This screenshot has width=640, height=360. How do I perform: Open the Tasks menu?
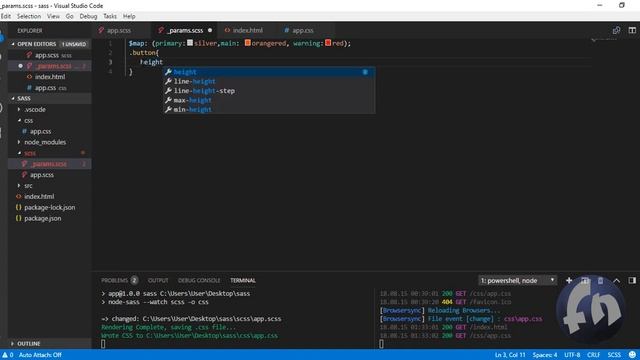(110, 16)
